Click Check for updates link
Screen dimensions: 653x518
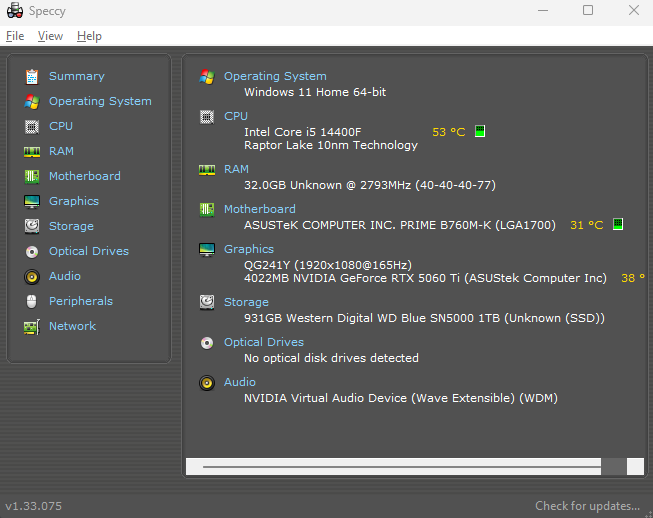[x=587, y=506]
